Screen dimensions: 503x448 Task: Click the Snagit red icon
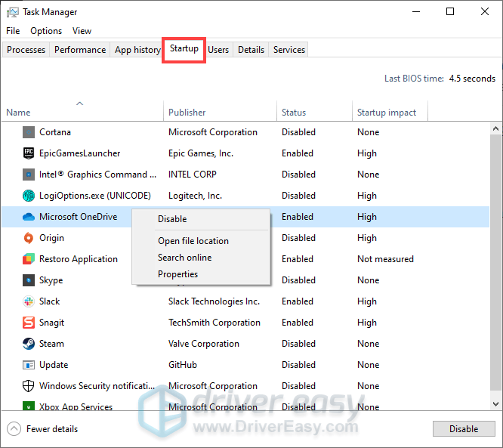(x=29, y=323)
